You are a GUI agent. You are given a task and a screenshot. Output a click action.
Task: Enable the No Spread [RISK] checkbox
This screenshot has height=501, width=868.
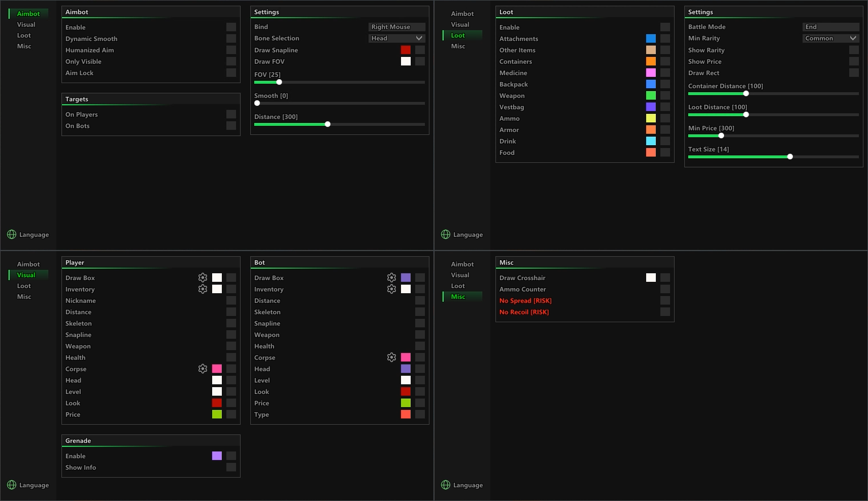[665, 301]
